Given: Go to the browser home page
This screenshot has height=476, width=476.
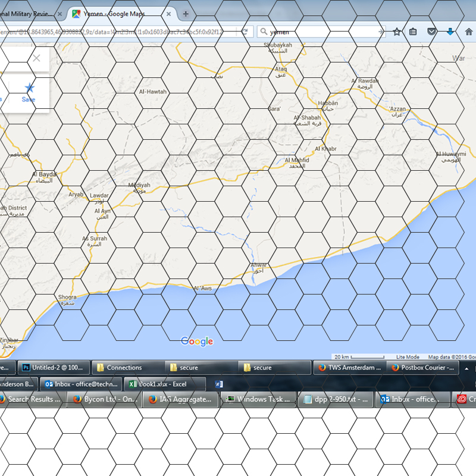Looking at the screenshot, I should 469,32.
